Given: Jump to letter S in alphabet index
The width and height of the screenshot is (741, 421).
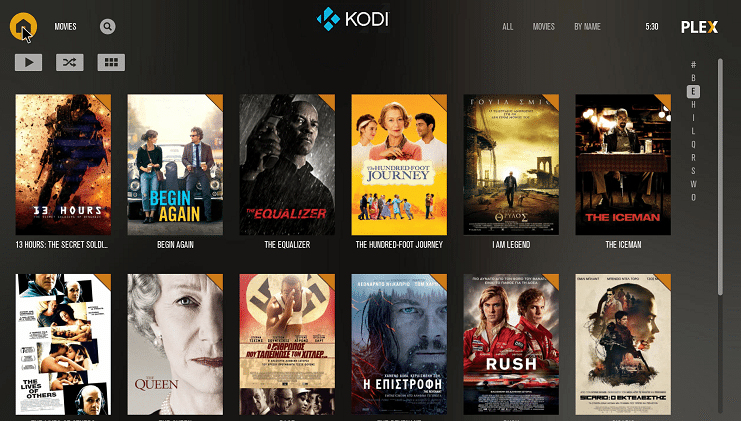Looking at the screenshot, I should [693, 171].
